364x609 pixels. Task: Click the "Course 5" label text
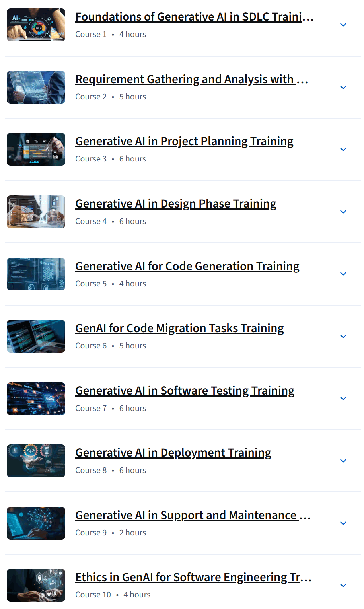pyautogui.click(x=91, y=284)
